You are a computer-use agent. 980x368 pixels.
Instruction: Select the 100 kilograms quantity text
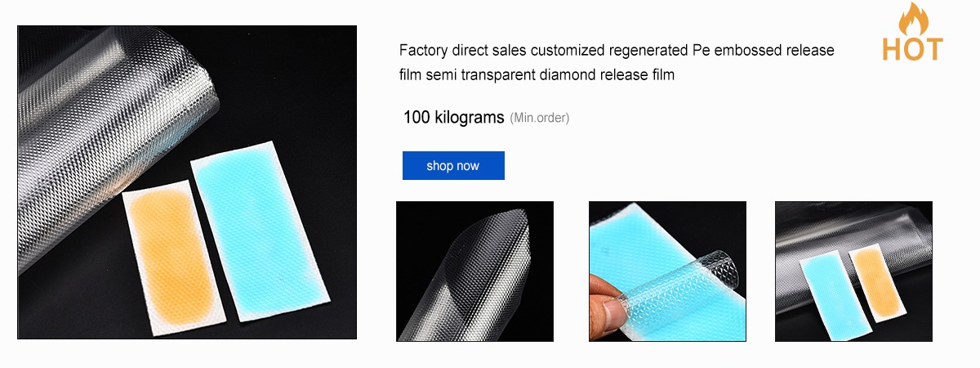click(453, 117)
